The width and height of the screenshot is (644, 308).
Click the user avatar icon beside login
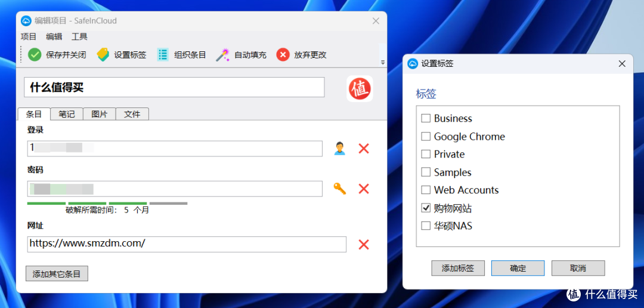(x=340, y=149)
